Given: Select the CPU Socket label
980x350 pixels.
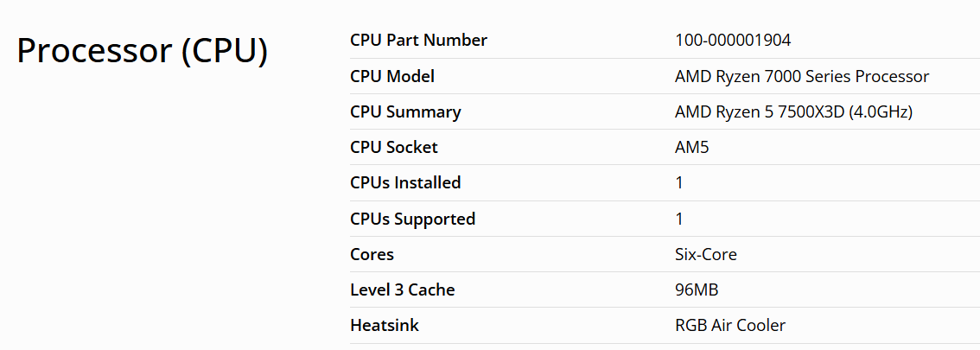Looking at the screenshot, I should coord(394,147).
